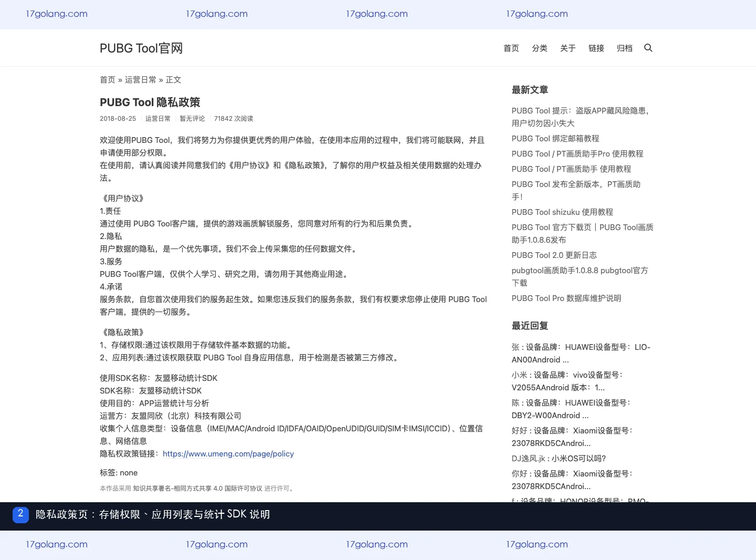Viewport: 756px width, 560px height.
Task: Click the 最新文章 sidebar heading
Action: (x=530, y=90)
